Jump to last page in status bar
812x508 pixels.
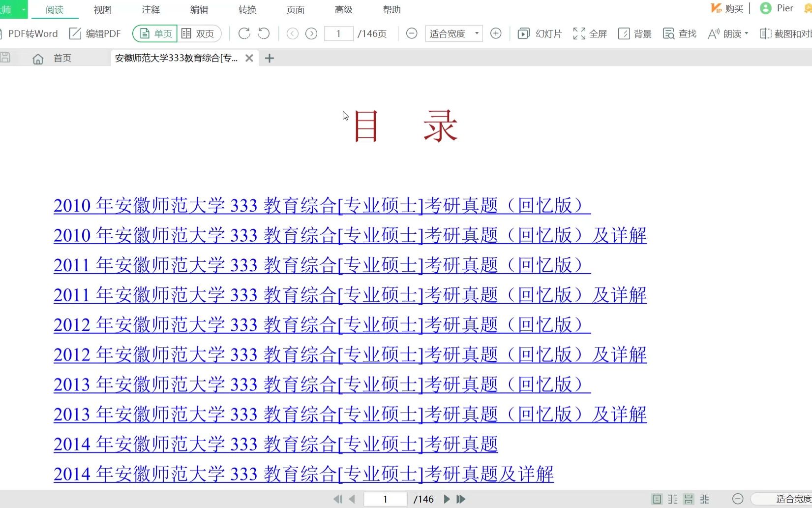point(461,499)
